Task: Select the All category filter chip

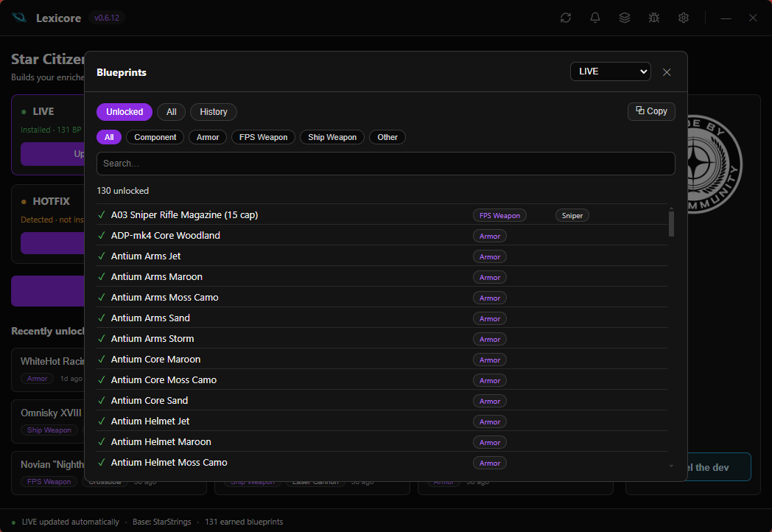Action: click(109, 137)
